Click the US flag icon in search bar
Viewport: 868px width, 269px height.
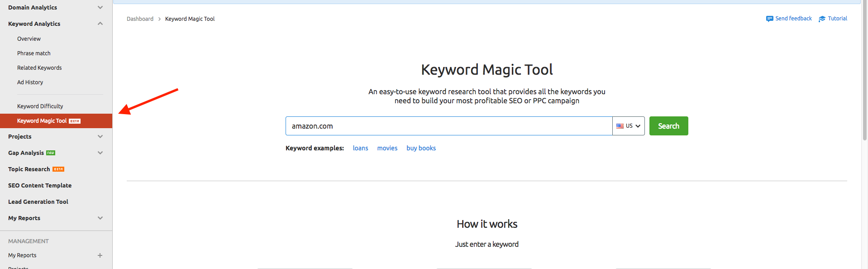click(x=620, y=126)
